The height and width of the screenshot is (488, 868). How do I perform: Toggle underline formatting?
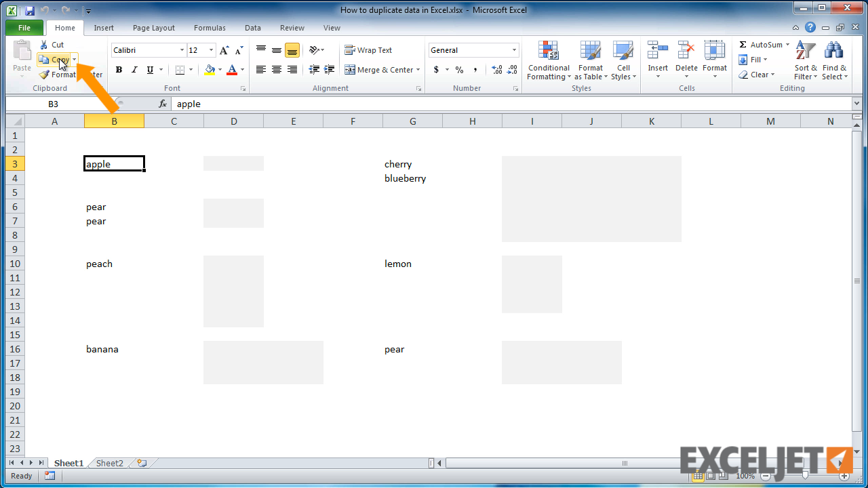point(148,70)
